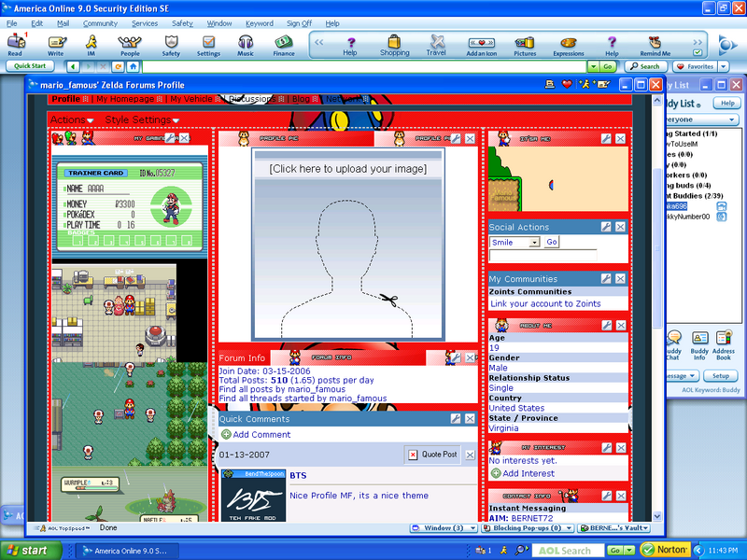Click the browser home icon
Screen dimensions: 747x560
(x=134, y=66)
